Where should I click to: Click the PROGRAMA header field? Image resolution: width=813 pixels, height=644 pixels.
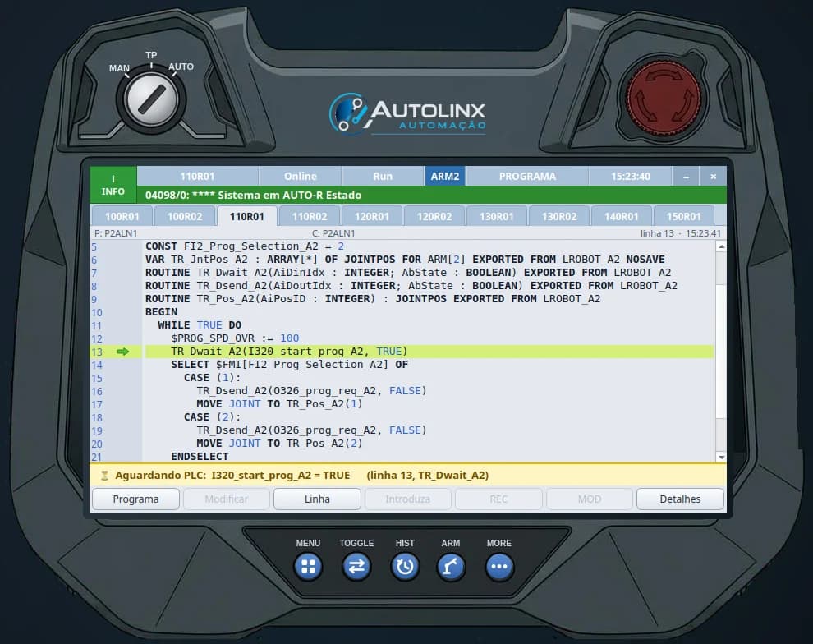pos(527,177)
